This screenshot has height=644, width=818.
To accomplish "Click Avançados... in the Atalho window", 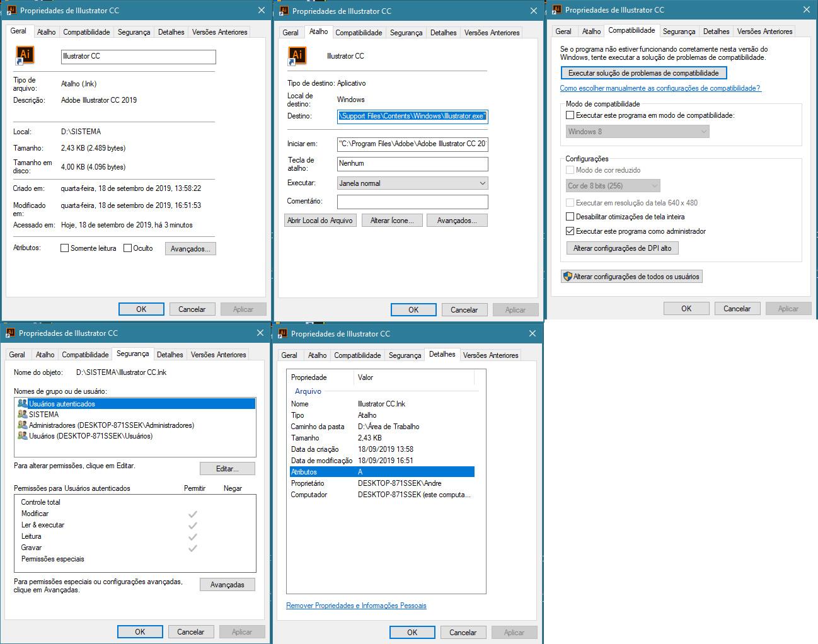I will pos(458,221).
